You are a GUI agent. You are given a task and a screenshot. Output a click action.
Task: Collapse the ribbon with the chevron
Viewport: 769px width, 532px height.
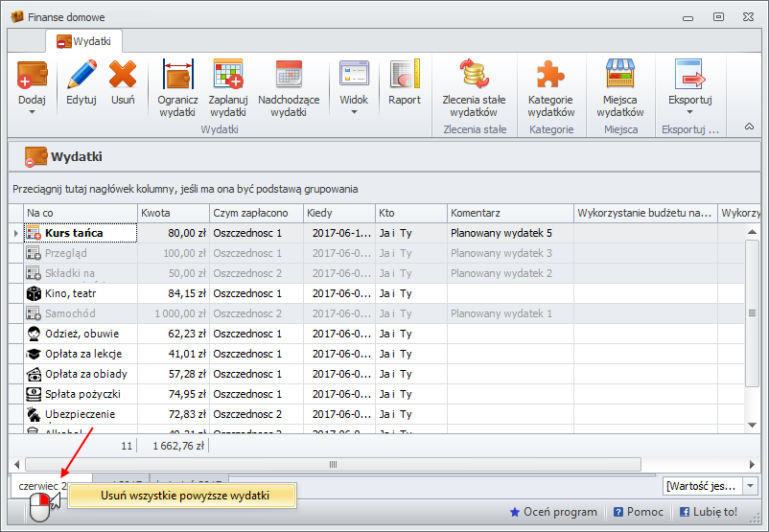(x=749, y=127)
